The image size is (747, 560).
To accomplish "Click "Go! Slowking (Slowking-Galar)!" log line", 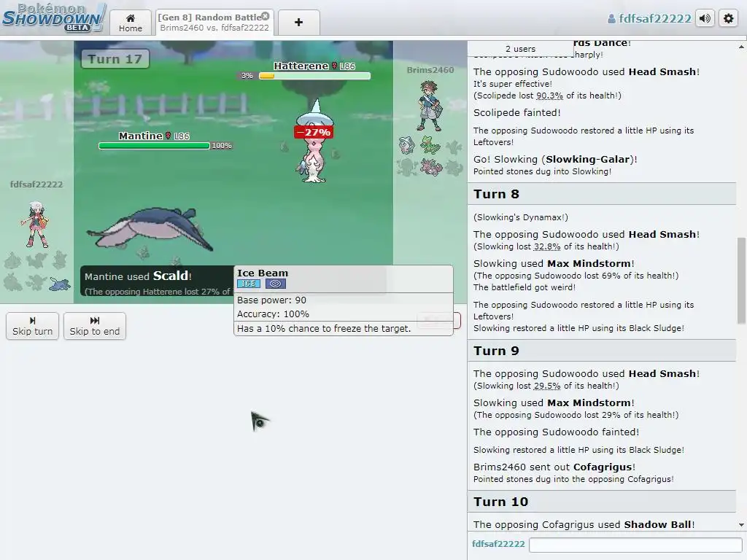I will tap(555, 159).
